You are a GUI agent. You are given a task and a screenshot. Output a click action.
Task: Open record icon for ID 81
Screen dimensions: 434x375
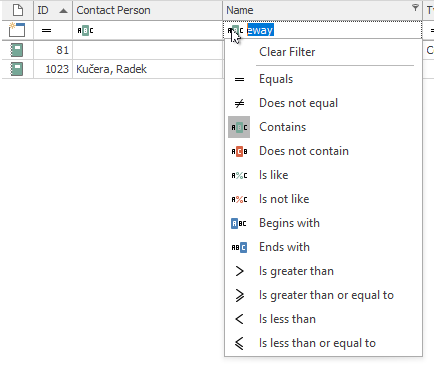click(17, 50)
